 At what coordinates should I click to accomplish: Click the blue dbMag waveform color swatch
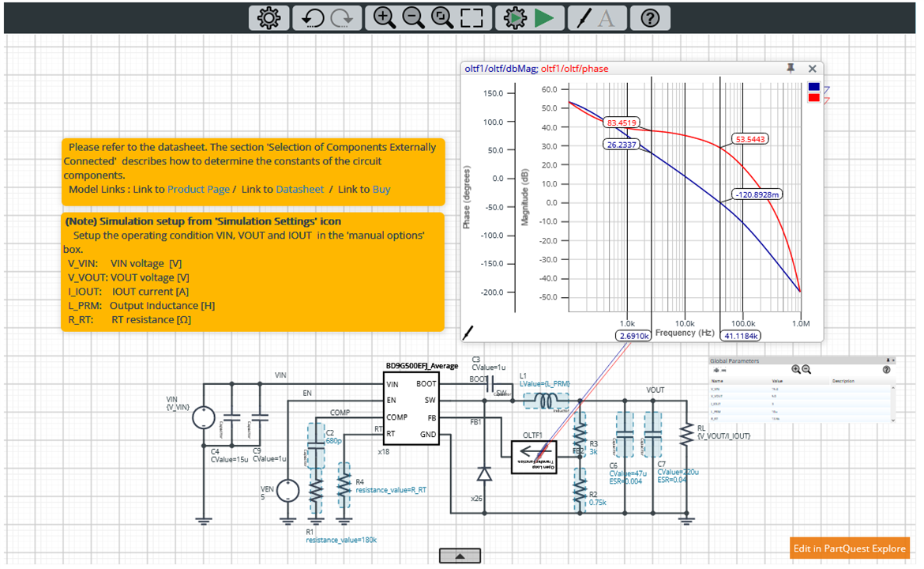tap(813, 88)
